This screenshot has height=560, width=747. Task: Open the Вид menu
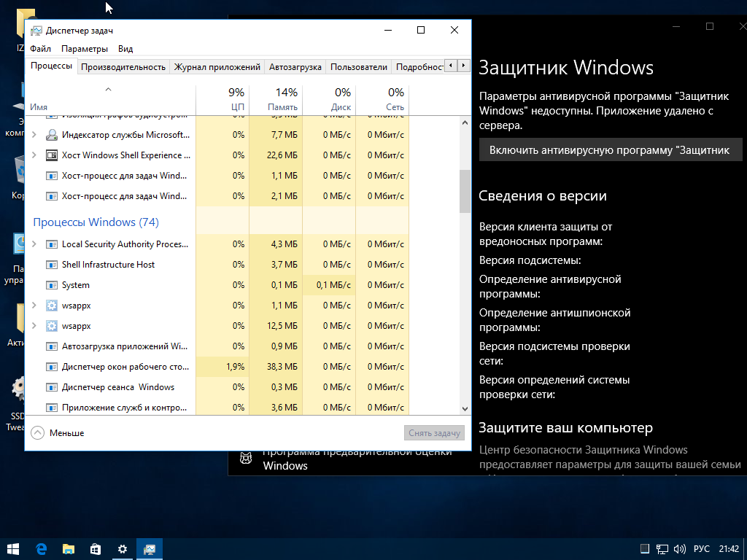point(125,49)
